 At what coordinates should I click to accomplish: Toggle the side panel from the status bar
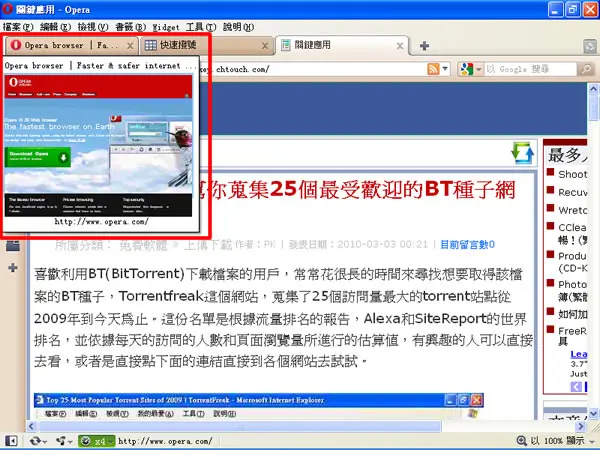pos(11,441)
